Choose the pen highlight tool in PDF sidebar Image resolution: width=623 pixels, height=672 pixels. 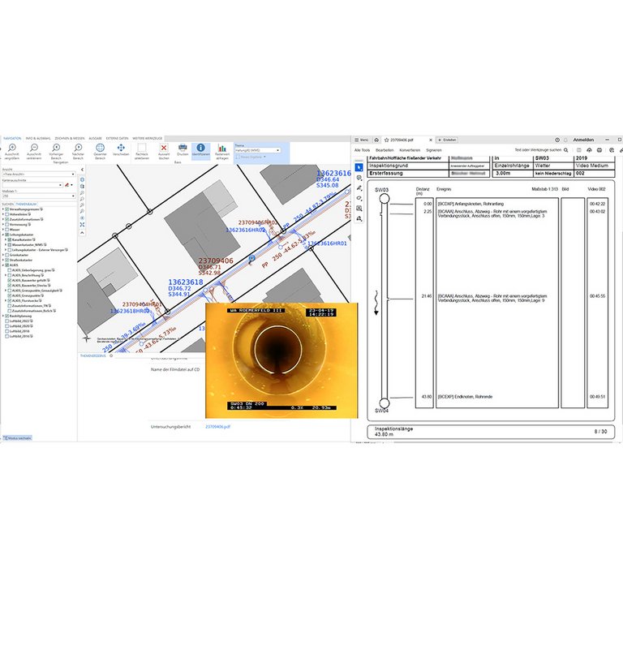pyautogui.click(x=359, y=187)
